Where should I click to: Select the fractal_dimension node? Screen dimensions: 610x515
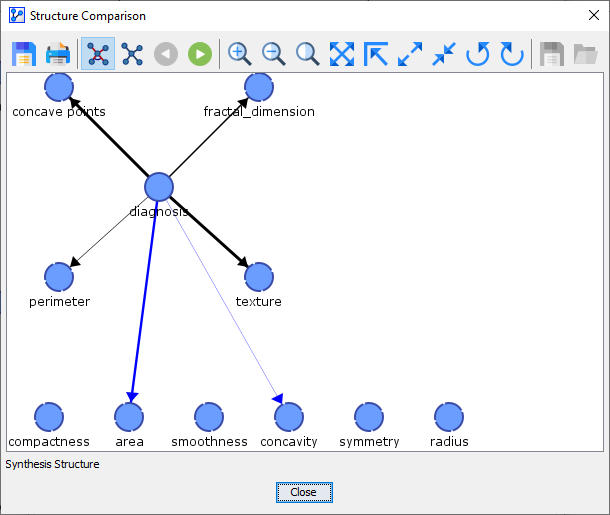tap(259, 87)
